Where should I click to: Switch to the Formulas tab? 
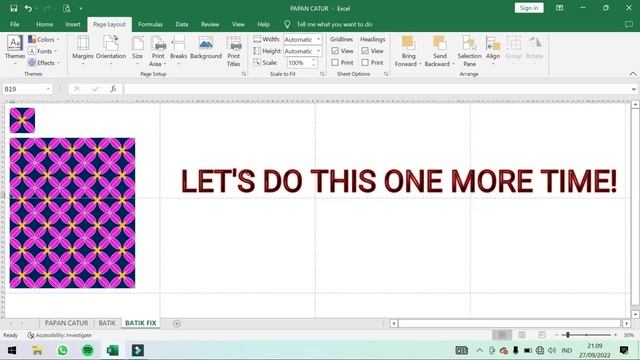click(150, 24)
